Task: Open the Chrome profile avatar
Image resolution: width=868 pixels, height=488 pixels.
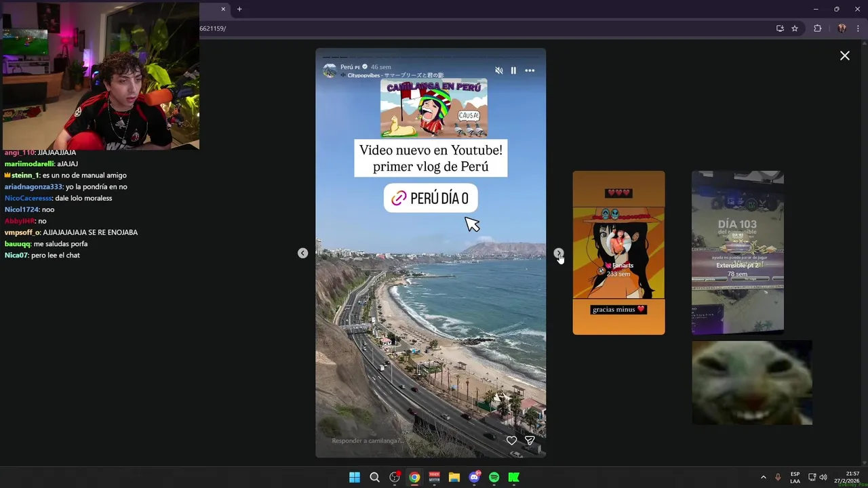Action: pos(842,28)
